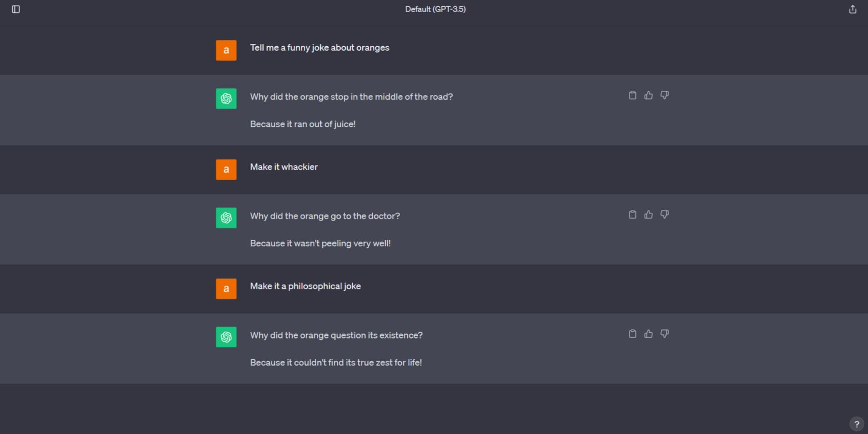
Task: Click the share conversation icon
Action: point(852,9)
